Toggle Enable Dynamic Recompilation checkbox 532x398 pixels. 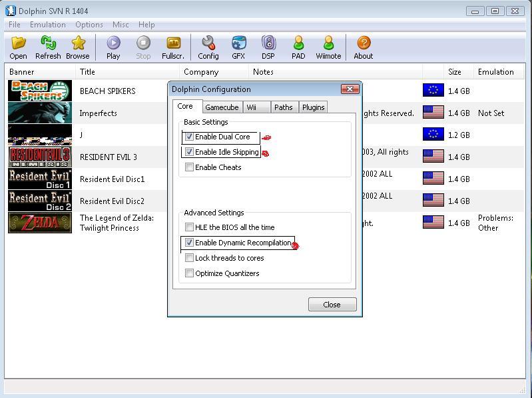189,243
